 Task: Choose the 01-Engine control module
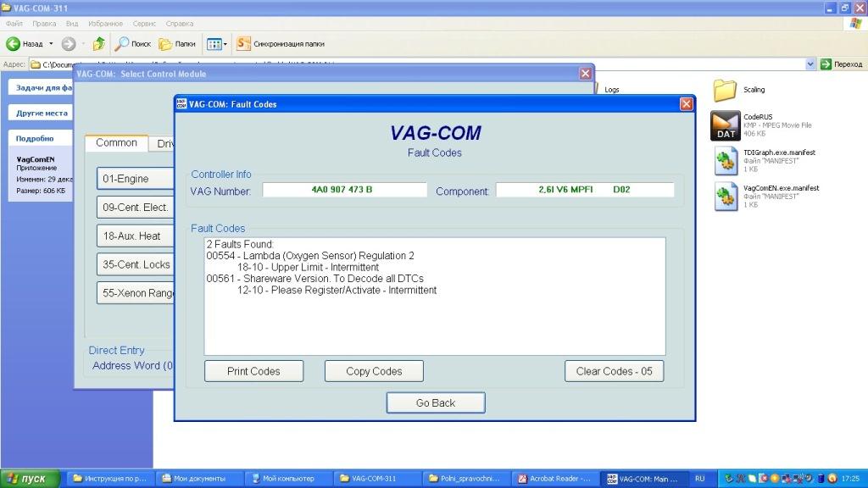[136, 179]
